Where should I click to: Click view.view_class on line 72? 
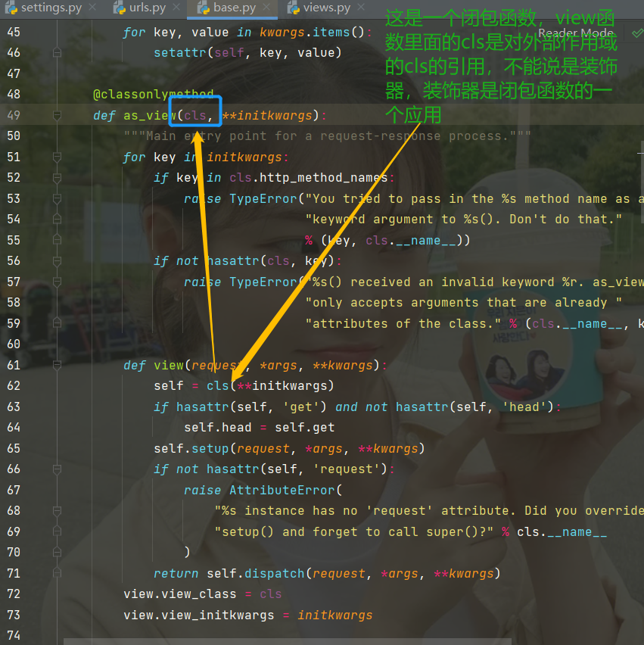tap(180, 594)
